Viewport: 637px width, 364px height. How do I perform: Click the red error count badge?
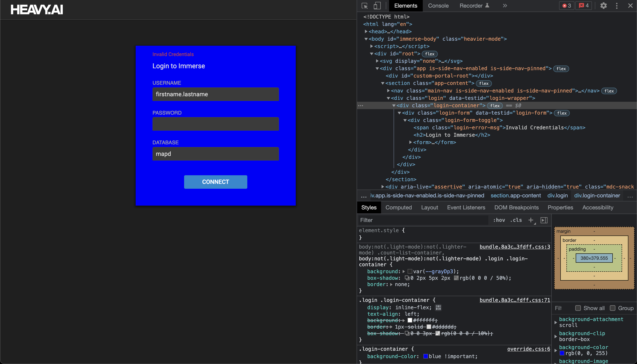(x=567, y=5)
